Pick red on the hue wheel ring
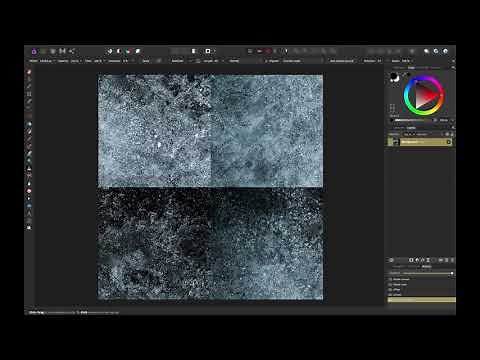 pyautogui.click(x=441, y=95)
